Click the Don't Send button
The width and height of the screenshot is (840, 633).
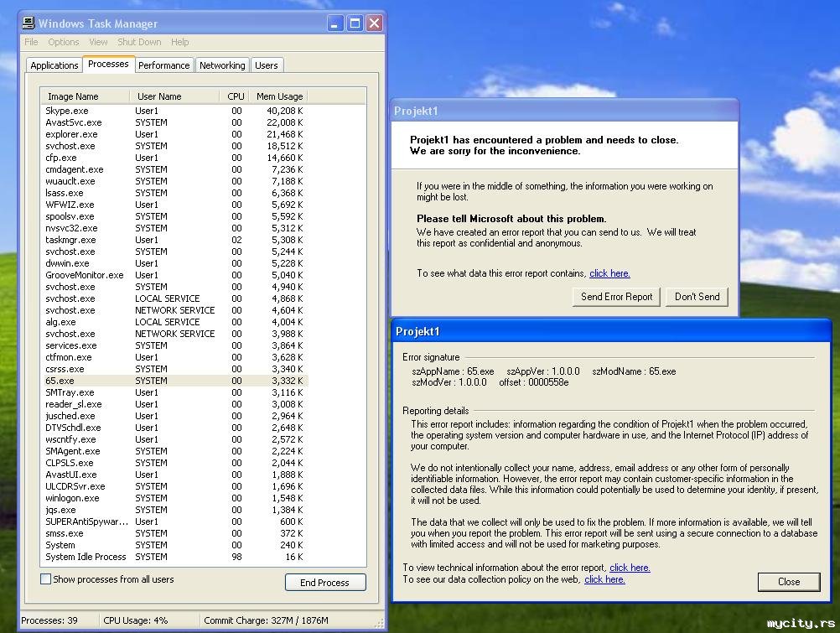click(x=697, y=297)
